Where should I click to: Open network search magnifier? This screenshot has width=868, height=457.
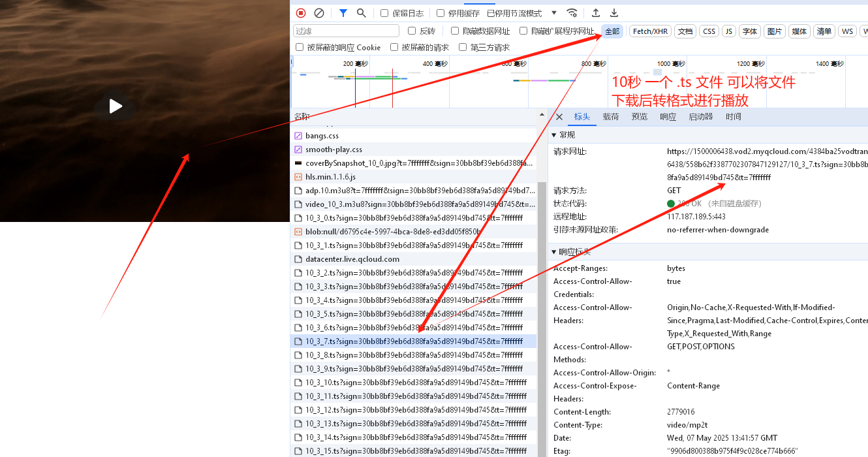coord(362,13)
